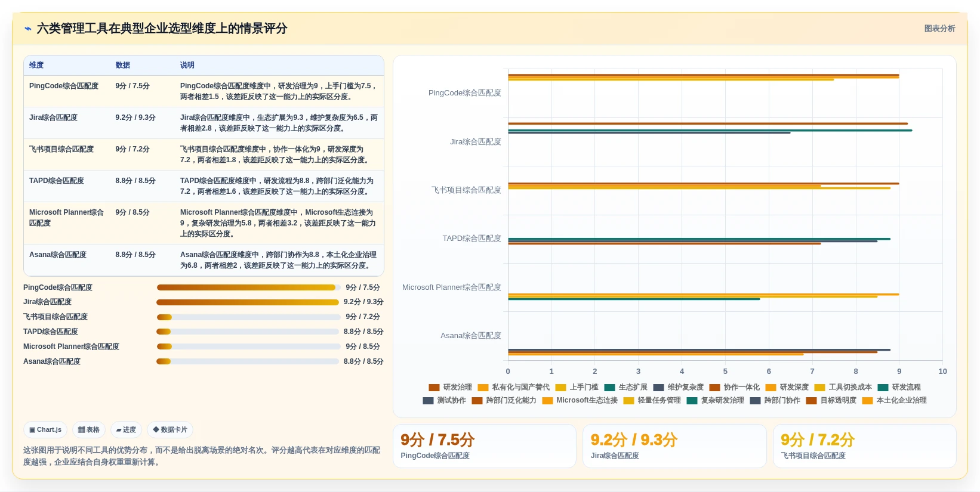This screenshot has height=492, width=980.
Task: Click the chart title 六类管理工具在典型企业选型维度上的情景评分
Action: pos(162,29)
